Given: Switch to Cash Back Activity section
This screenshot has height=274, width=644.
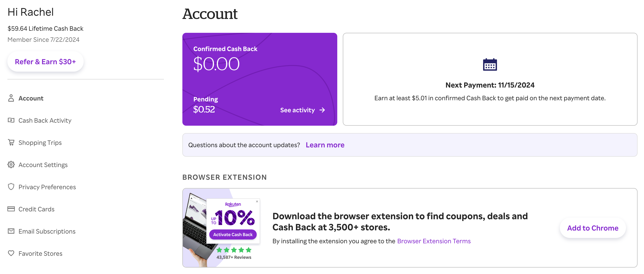Looking at the screenshot, I should tap(45, 120).
